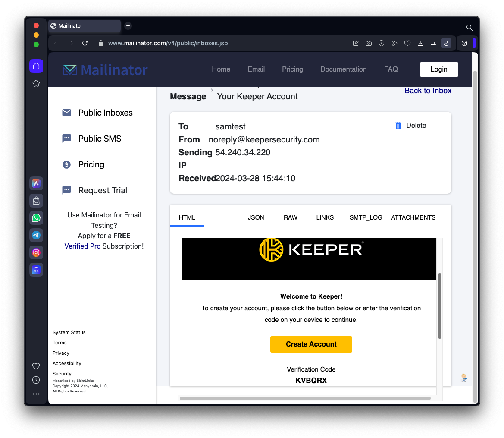The image size is (504, 438).
Task: Bookmark page with heart toolbar icon
Action: click(x=407, y=43)
